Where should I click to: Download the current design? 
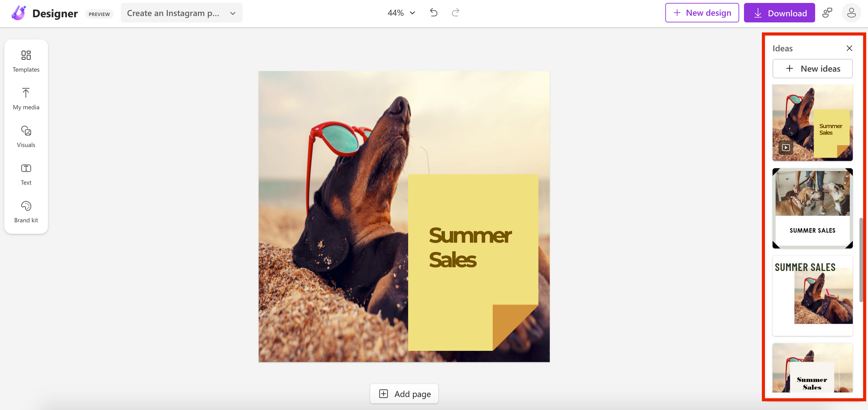[x=779, y=12]
